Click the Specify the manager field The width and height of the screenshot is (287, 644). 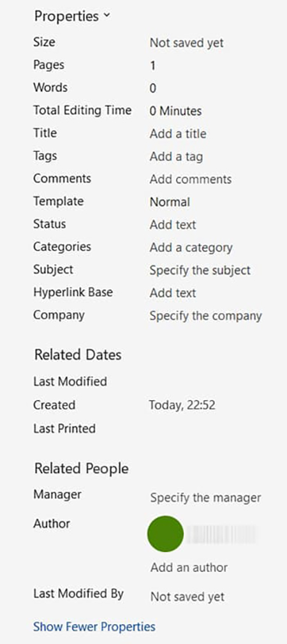[x=206, y=498]
